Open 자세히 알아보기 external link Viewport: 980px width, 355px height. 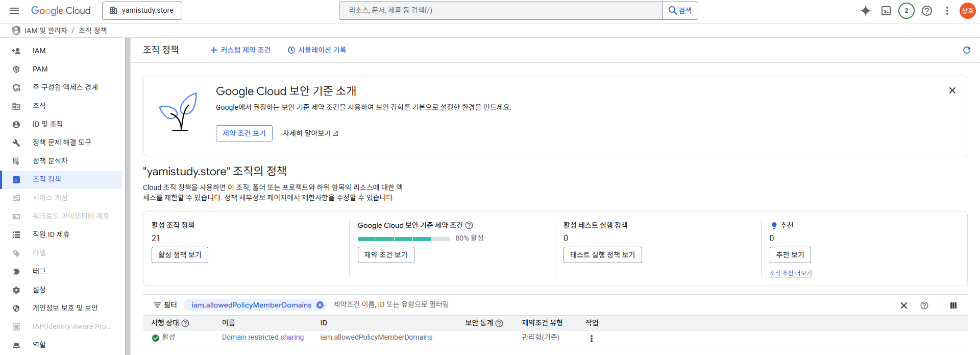tap(310, 133)
